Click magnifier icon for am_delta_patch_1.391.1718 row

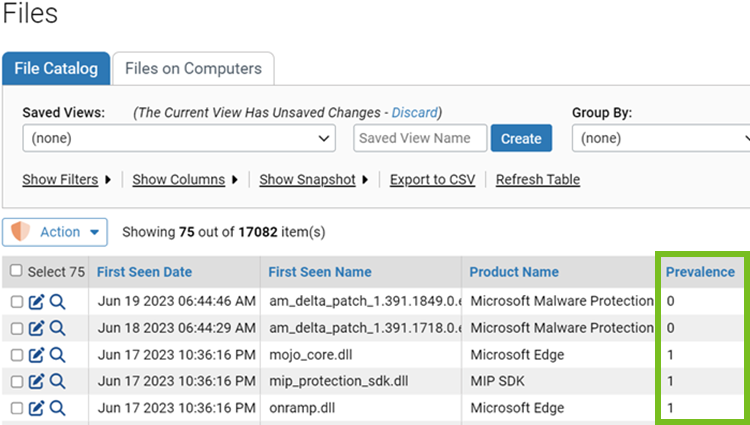[57, 328]
